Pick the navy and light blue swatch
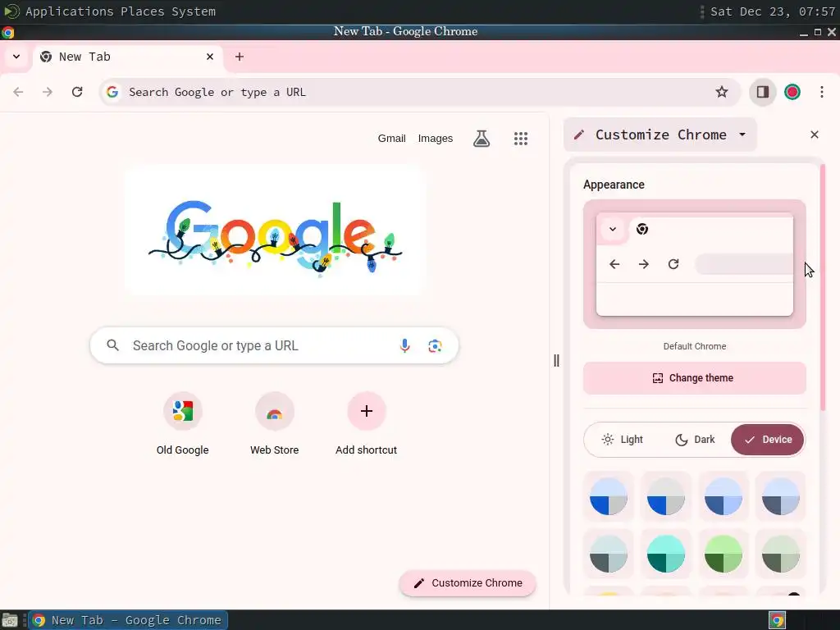The image size is (840, 630). point(724,496)
